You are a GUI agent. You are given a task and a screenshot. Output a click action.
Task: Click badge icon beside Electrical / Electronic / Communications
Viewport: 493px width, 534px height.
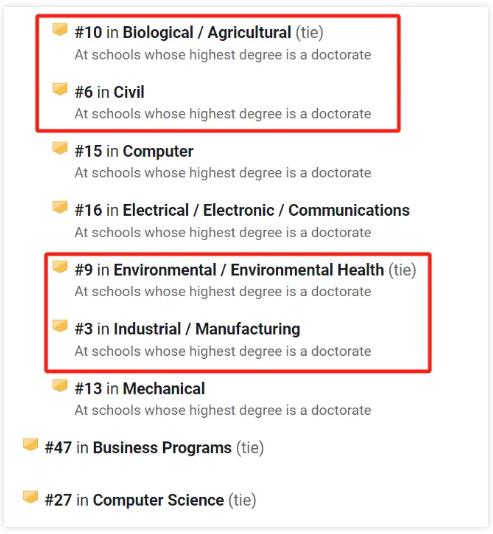60,207
